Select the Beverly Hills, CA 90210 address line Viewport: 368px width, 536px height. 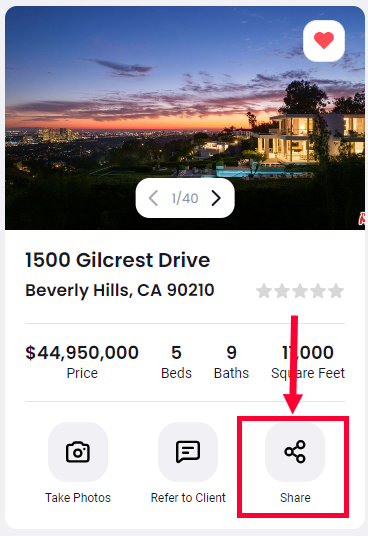[120, 291]
